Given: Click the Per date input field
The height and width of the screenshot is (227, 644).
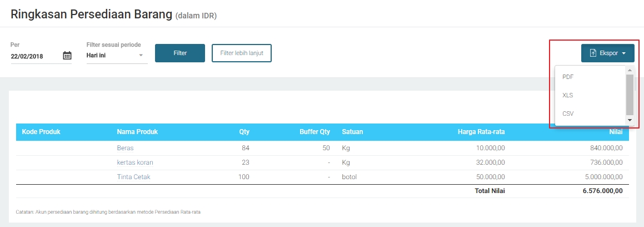Looking at the screenshot, I should pyautogui.click(x=35, y=56).
